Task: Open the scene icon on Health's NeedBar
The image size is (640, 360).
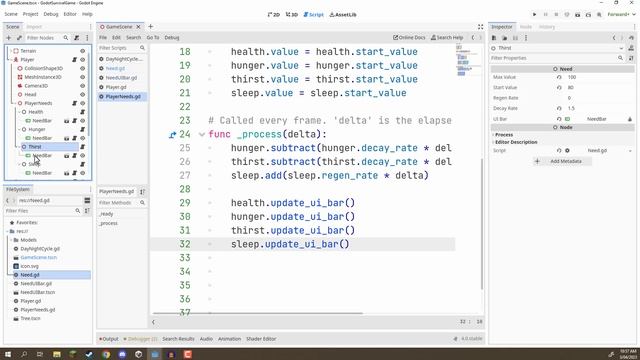Action: coord(67,121)
